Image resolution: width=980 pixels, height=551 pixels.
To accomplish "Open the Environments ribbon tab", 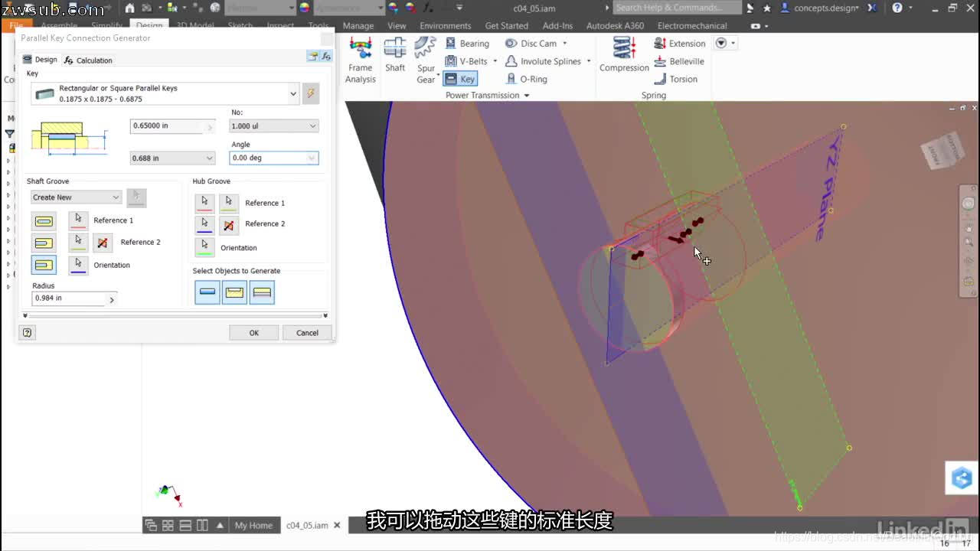I will click(x=445, y=26).
